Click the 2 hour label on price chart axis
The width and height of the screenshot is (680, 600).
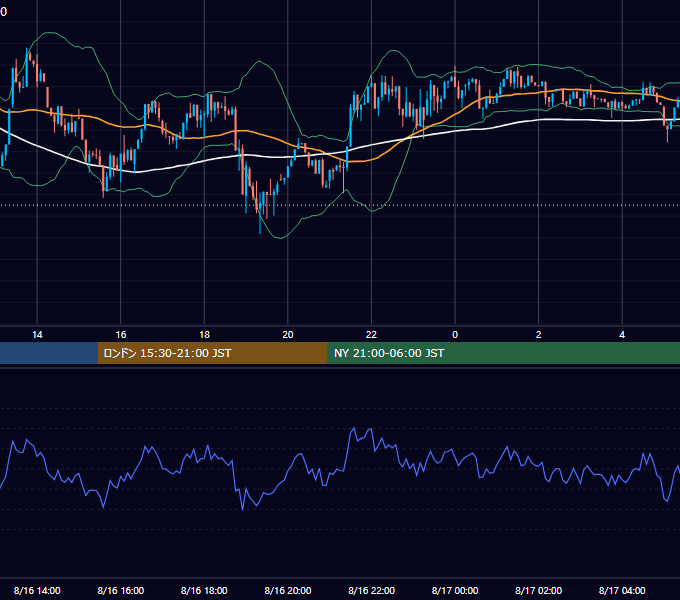[538, 335]
